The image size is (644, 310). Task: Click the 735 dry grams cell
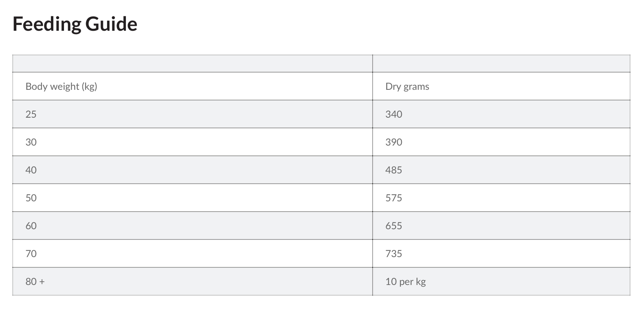pyautogui.click(x=394, y=254)
